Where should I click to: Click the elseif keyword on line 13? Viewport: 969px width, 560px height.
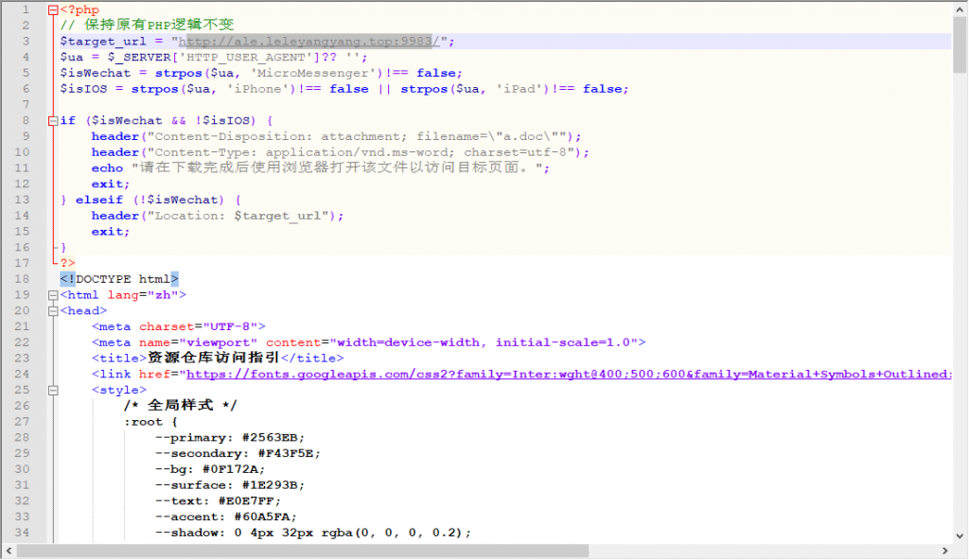pos(98,200)
